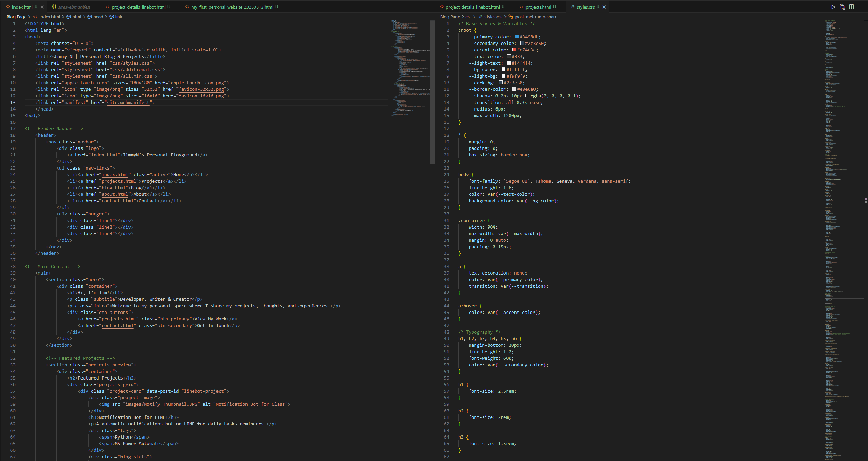
Task: Expand the head breadcrumb in left editor
Action: 98,17
